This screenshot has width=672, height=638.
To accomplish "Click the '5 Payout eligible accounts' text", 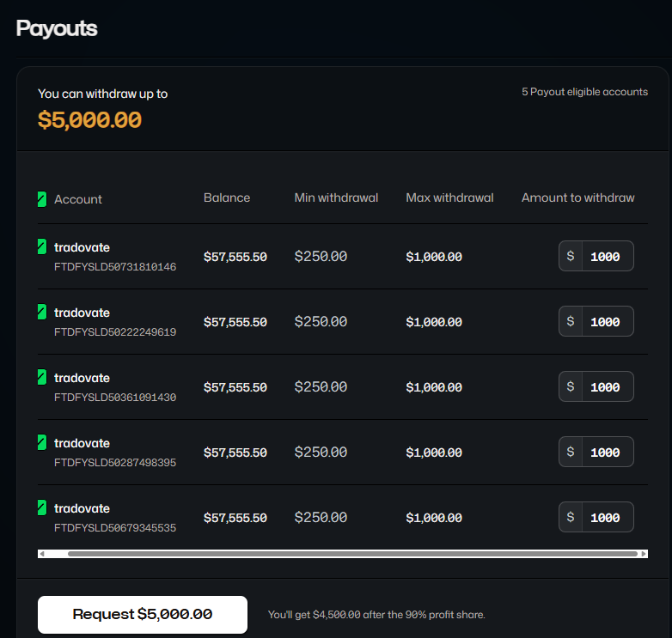I will coord(584,92).
